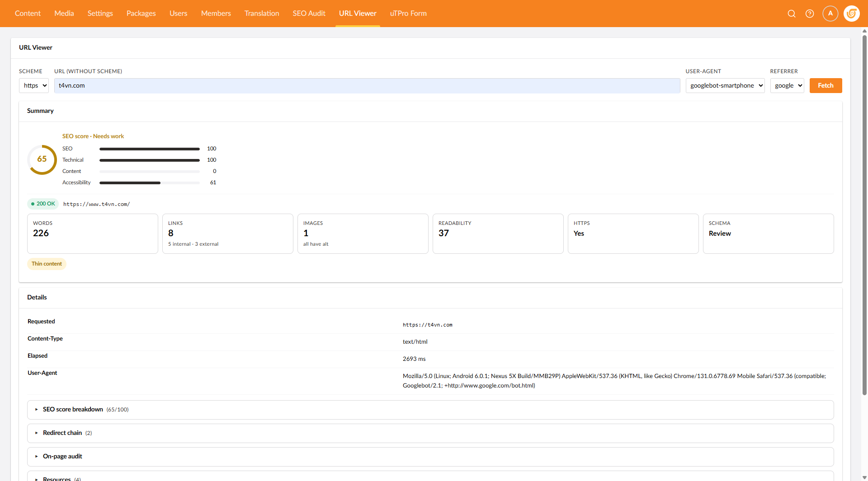Click the Links 8 card
Viewport: 868px width, 481px height.
228,233
